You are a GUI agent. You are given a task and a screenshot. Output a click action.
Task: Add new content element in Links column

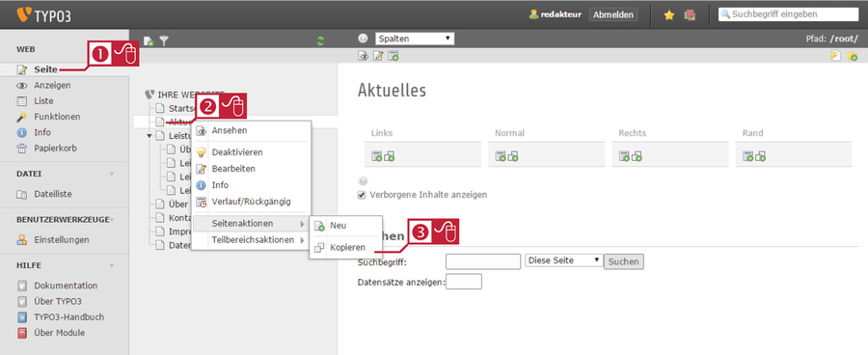click(x=376, y=156)
